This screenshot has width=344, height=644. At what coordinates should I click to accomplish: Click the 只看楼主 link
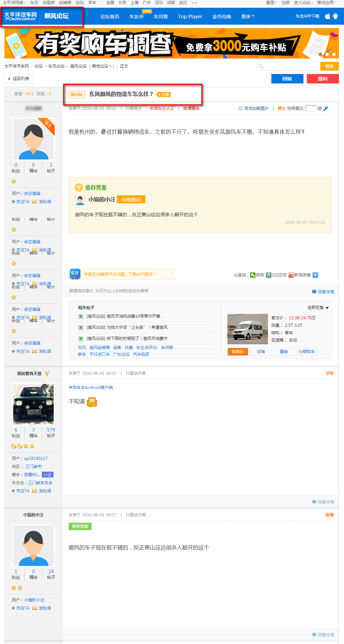point(134,108)
